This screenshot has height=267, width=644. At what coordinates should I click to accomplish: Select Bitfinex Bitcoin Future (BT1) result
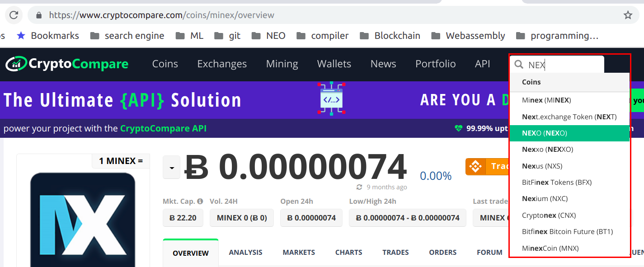(x=569, y=232)
